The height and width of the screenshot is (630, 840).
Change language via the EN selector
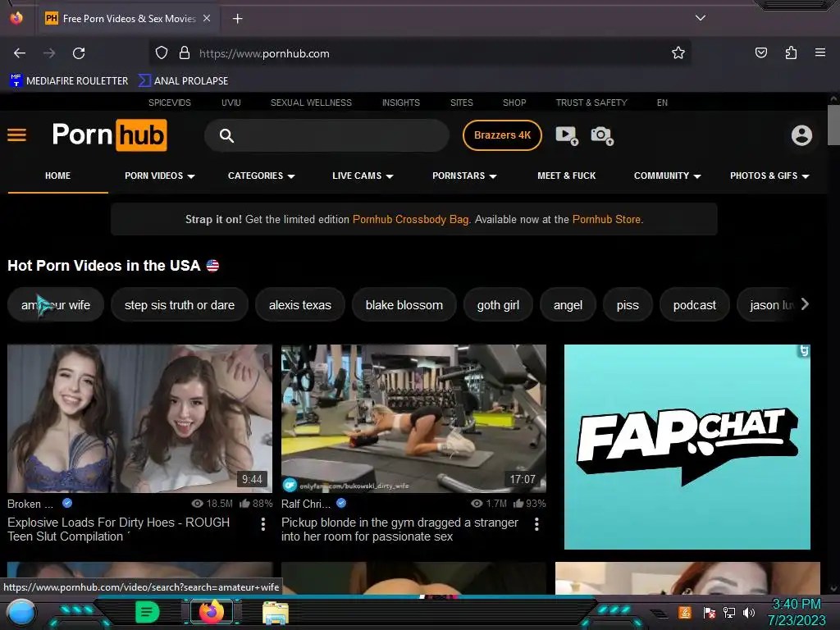pos(662,103)
